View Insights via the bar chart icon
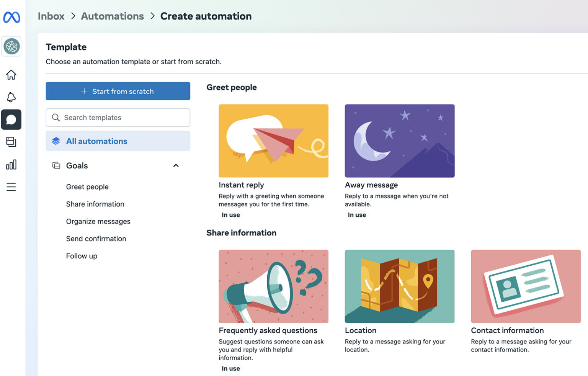588x376 pixels. (11, 164)
